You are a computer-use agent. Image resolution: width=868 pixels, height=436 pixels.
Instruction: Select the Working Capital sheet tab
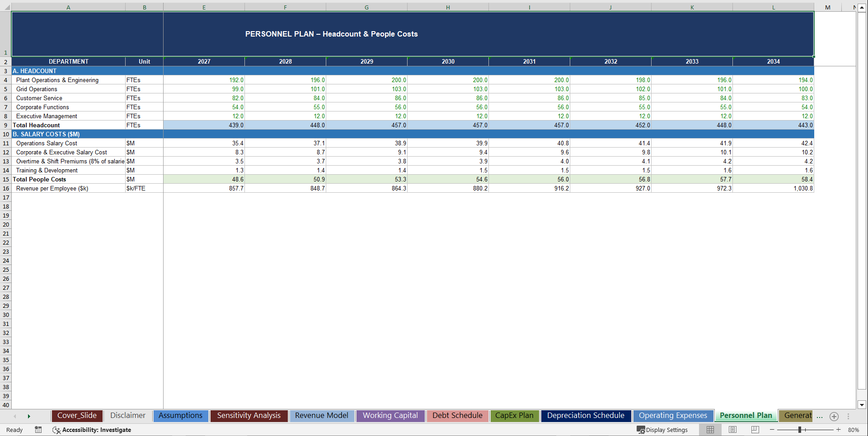[x=390, y=415]
